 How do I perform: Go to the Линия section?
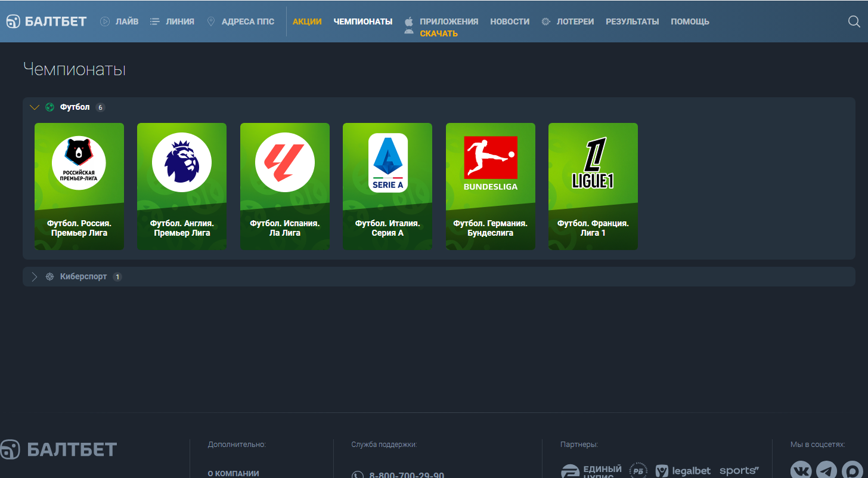click(x=172, y=21)
